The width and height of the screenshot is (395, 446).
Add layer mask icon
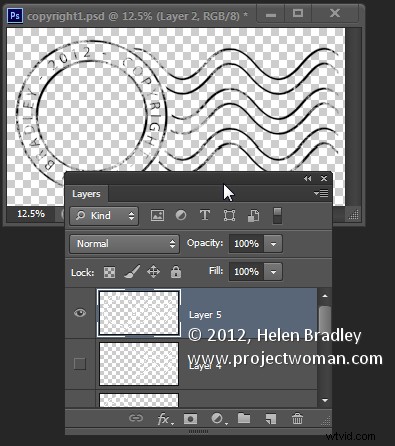[x=190, y=419]
